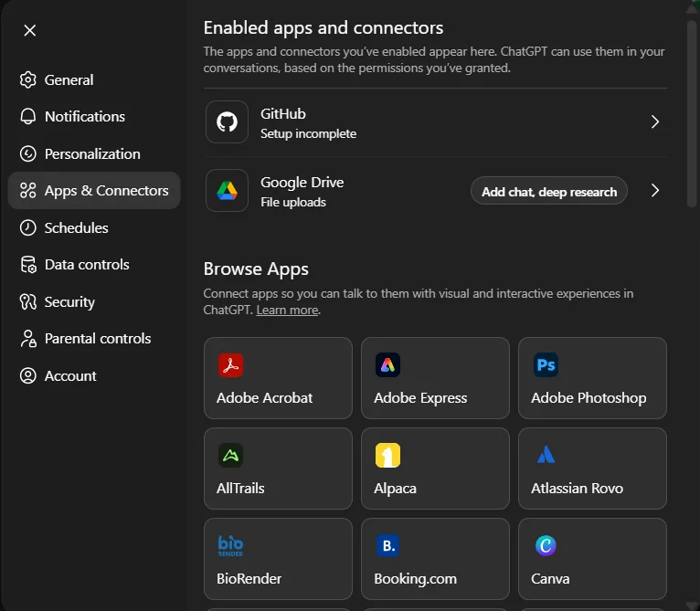Image resolution: width=700 pixels, height=611 pixels.
Task: Click the GitHub octocat icon
Action: point(227,122)
